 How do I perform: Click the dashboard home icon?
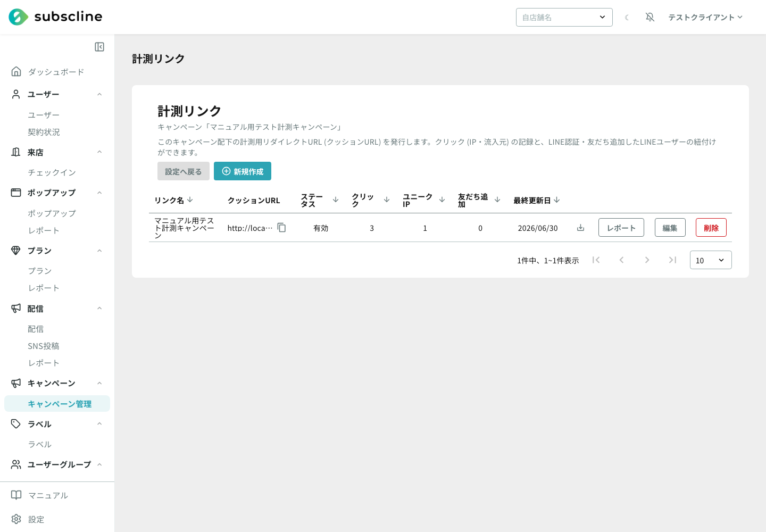click(x=16, y=71)
